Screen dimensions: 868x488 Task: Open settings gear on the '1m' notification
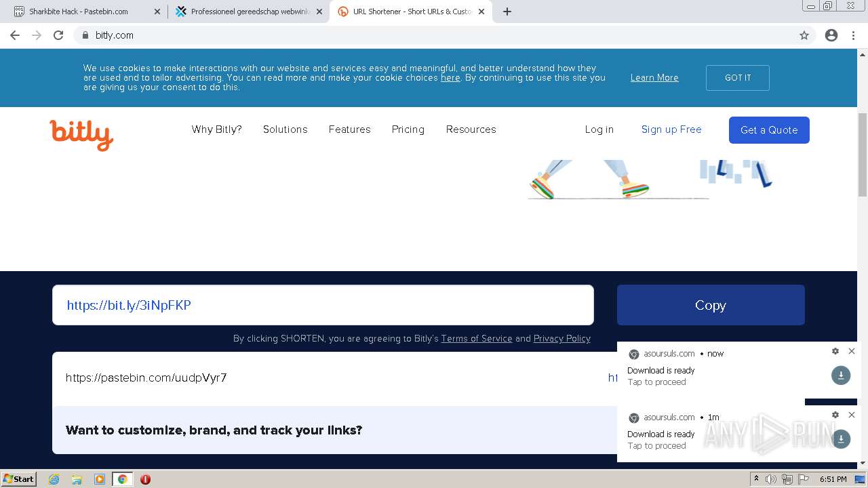click(835, 415)
